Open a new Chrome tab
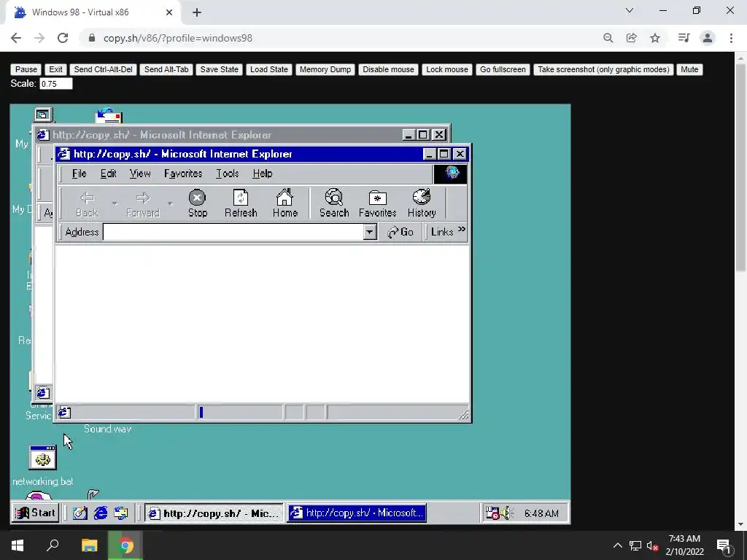The image size is (747, 560). click(x=197, y=13)
